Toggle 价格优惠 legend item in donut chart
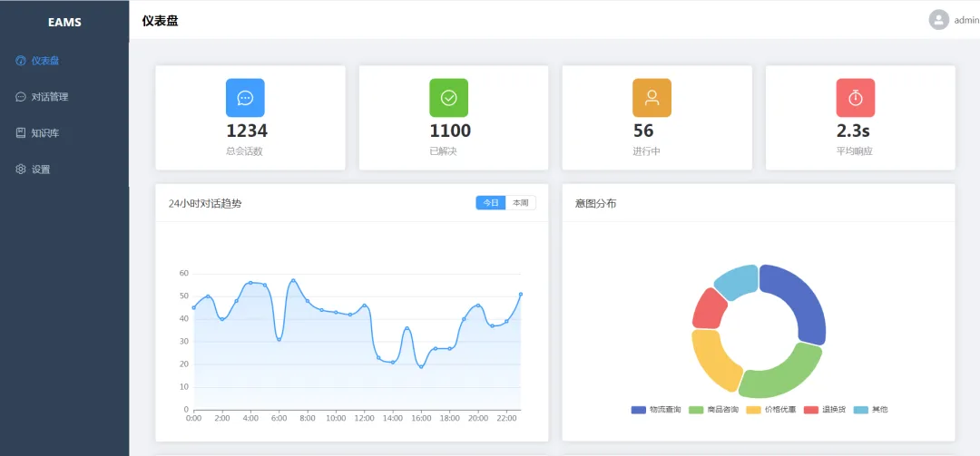Screen dimensions: 980x456 click(x=771, y=410)
